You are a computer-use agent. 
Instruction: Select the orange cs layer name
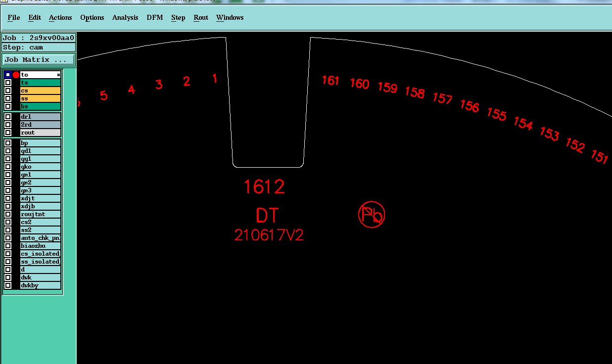(40, 91)
